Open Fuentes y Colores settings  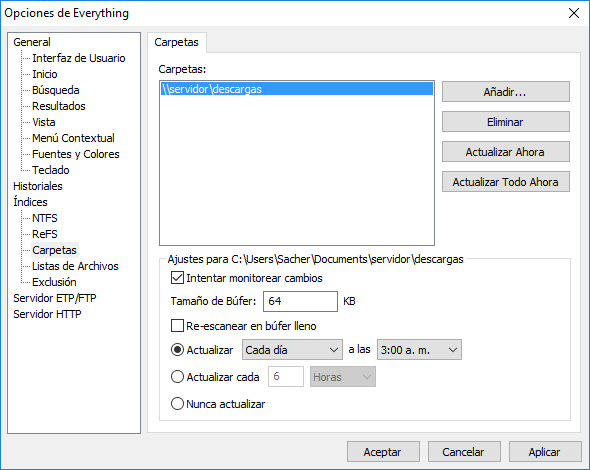coord(76,154)
